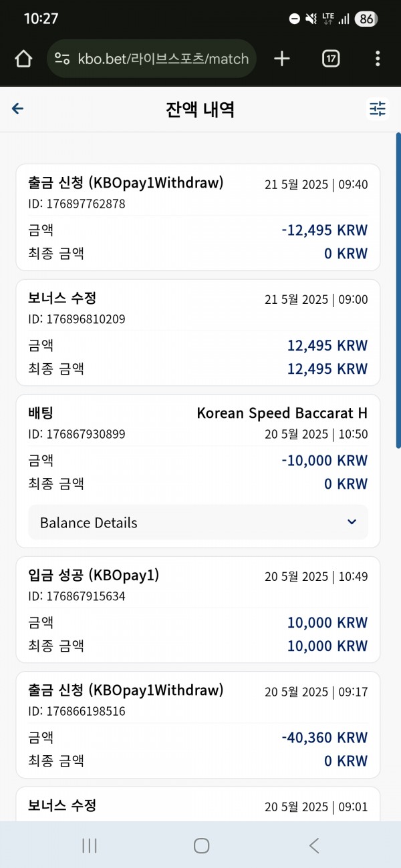The width and height of the screenshot is (401, 868).
Task: Select the 보너스 수정 entry with ID 176896810209
Action: point(198,333)
